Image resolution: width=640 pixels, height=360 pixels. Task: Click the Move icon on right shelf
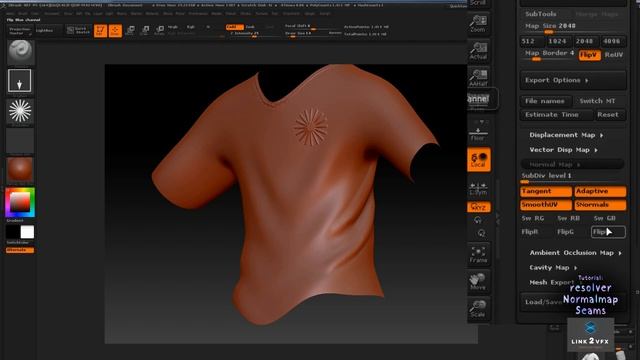478,282
